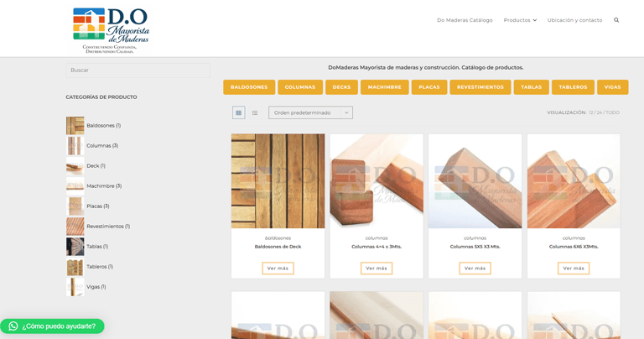Click Ver más under Columnas 6X6 X3Mts.

click(574, 269)
